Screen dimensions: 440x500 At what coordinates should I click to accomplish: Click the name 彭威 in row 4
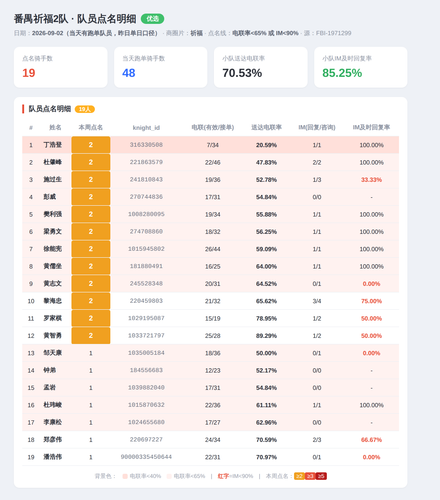[x=50, y=197]
